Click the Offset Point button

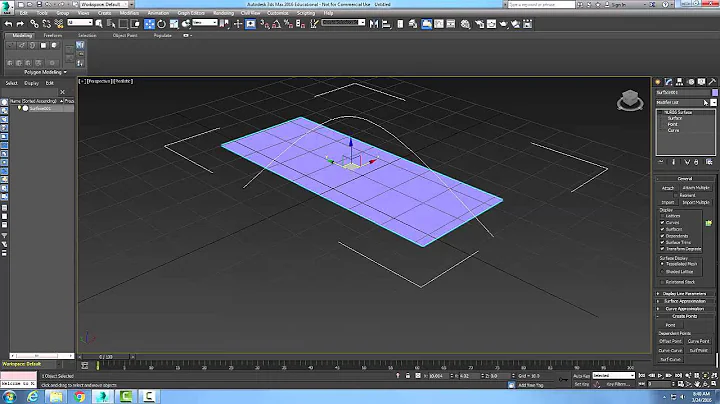670,342
